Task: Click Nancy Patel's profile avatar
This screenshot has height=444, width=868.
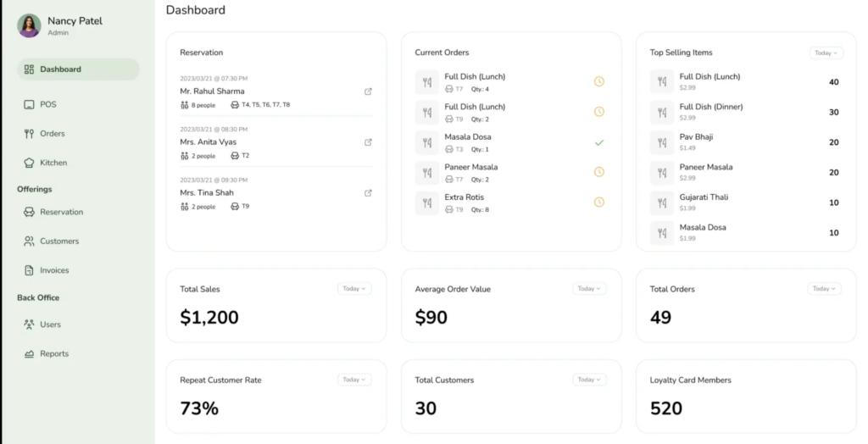Action: pos(29,25)
